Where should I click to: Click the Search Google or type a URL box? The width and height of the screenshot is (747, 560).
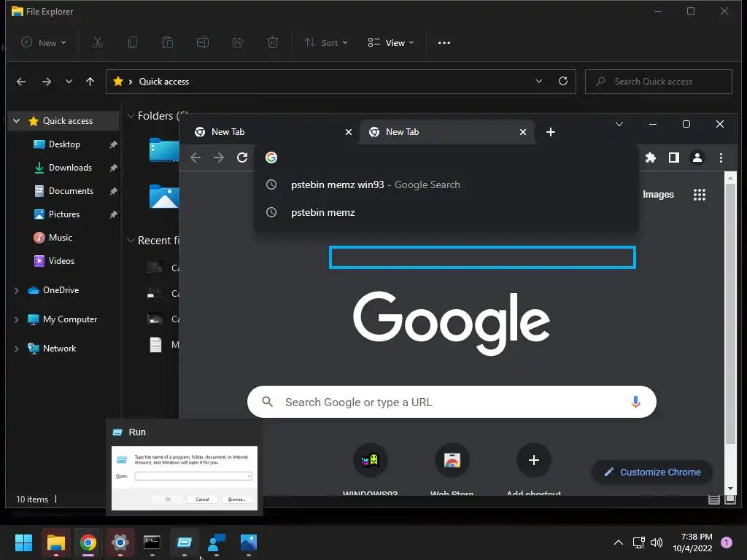coord(452,402)
